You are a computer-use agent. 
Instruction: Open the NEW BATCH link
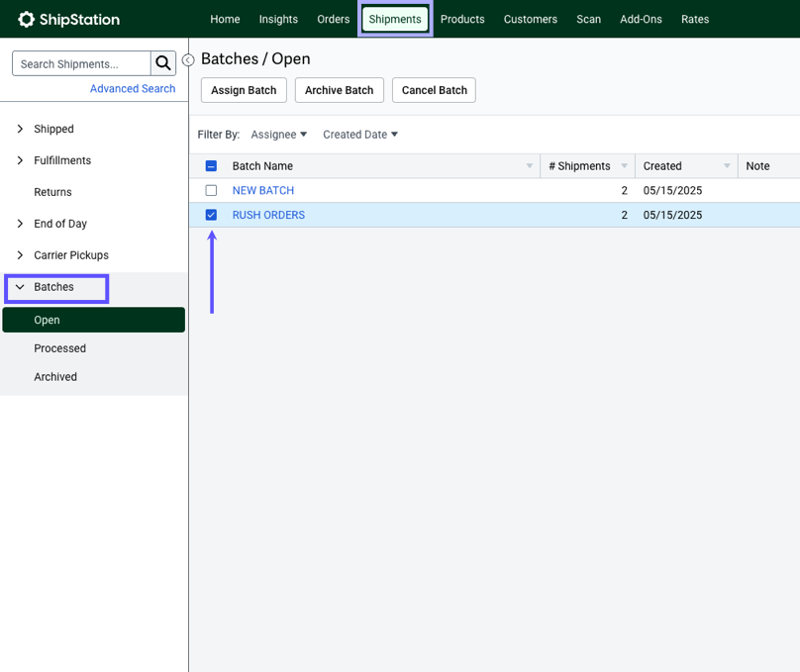[x=263, y=190]
